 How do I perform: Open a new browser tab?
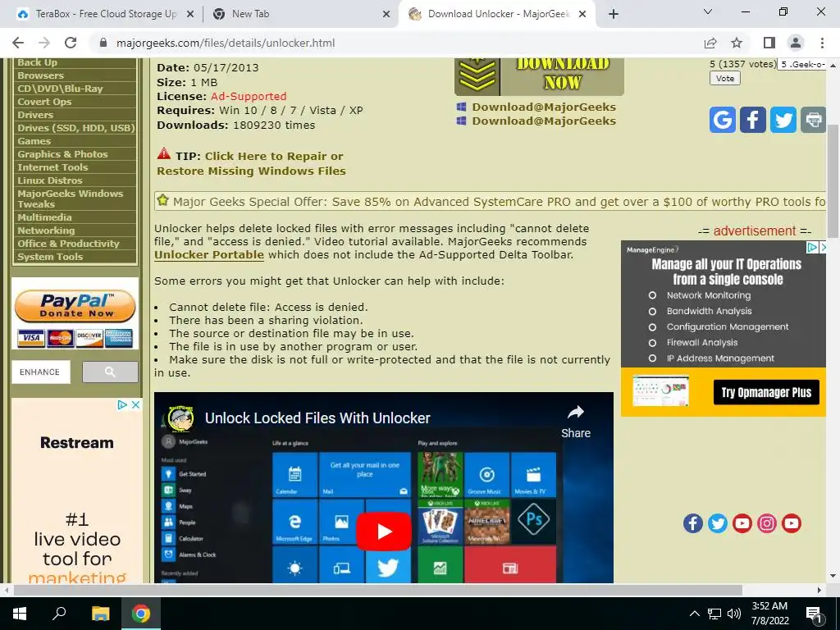(x=614, y=15)
